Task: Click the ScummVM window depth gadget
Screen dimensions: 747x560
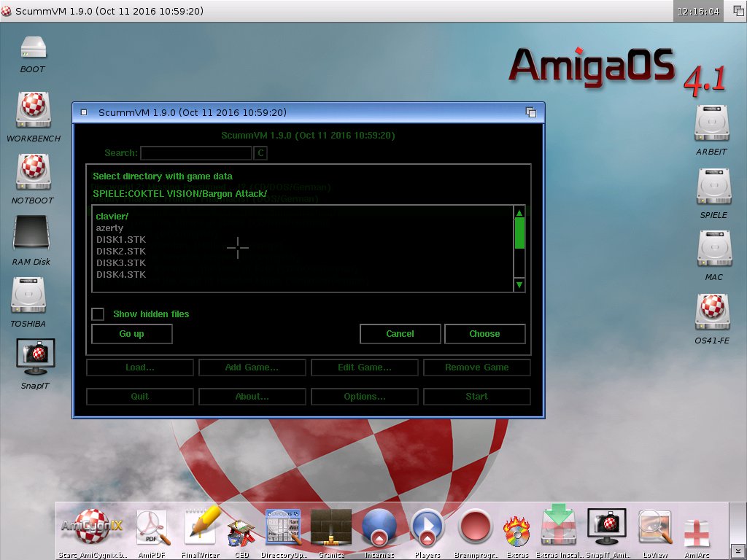Action: (x=531, y=112)
